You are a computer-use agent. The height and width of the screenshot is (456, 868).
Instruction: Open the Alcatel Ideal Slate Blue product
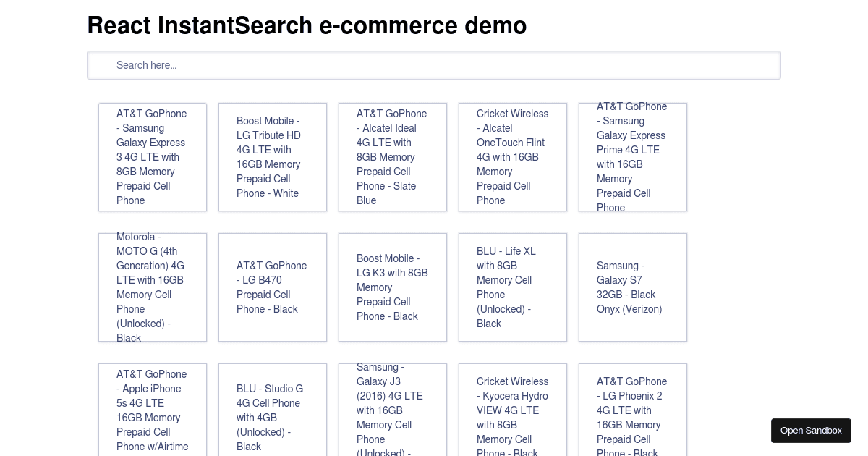click(393, 157)
